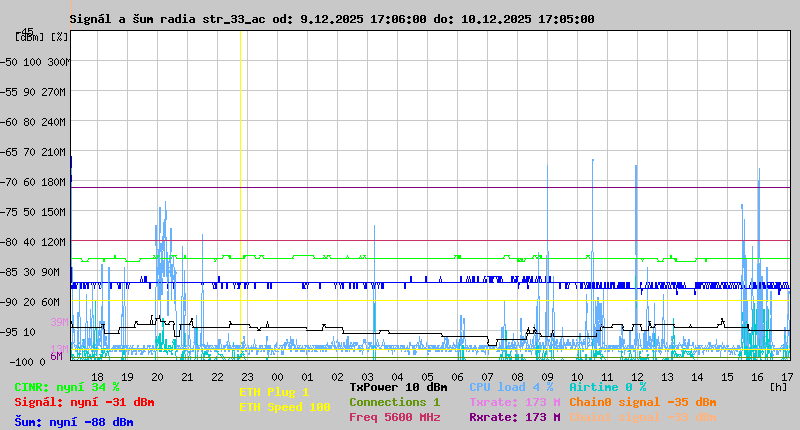Click the '-95 10' y-axis label
The image size is (800, 430).
point(19,333)
